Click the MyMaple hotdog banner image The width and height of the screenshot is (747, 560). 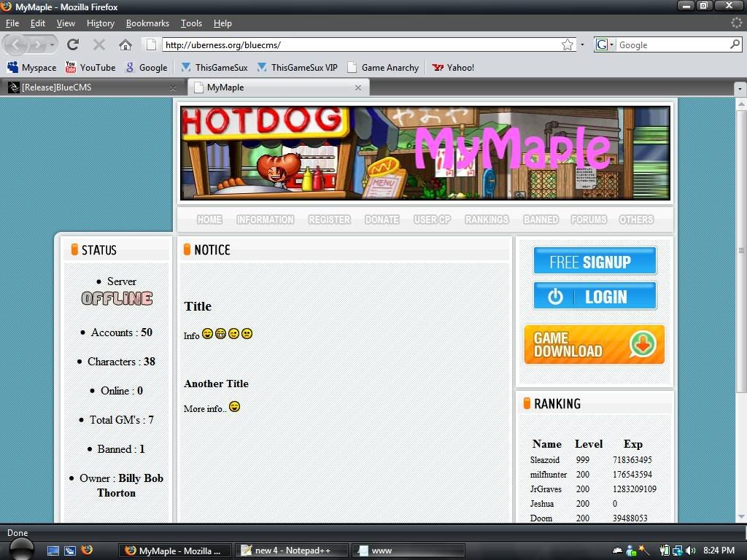coord(425,153)
